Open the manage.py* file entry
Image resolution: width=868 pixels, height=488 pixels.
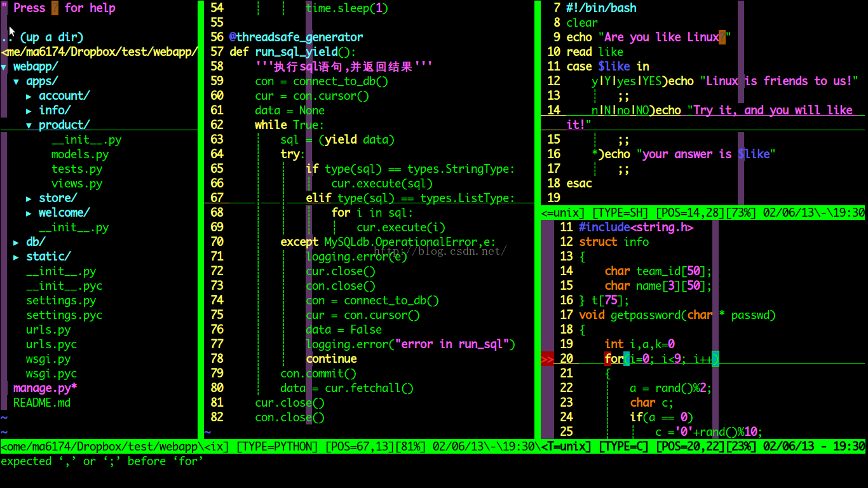(x=45, y=388)
